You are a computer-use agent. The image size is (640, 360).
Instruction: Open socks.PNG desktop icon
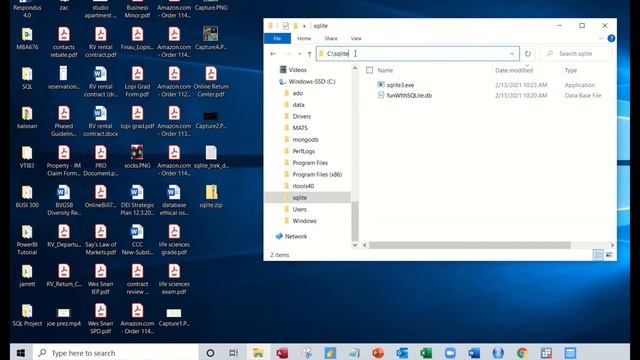137,157
